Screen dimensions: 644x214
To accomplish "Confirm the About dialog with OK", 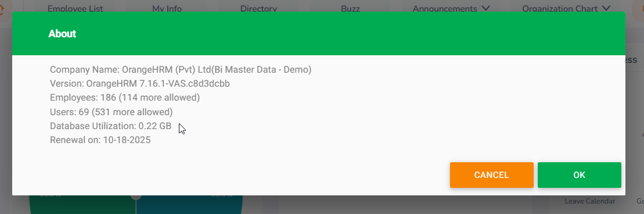I will (579, 175).
